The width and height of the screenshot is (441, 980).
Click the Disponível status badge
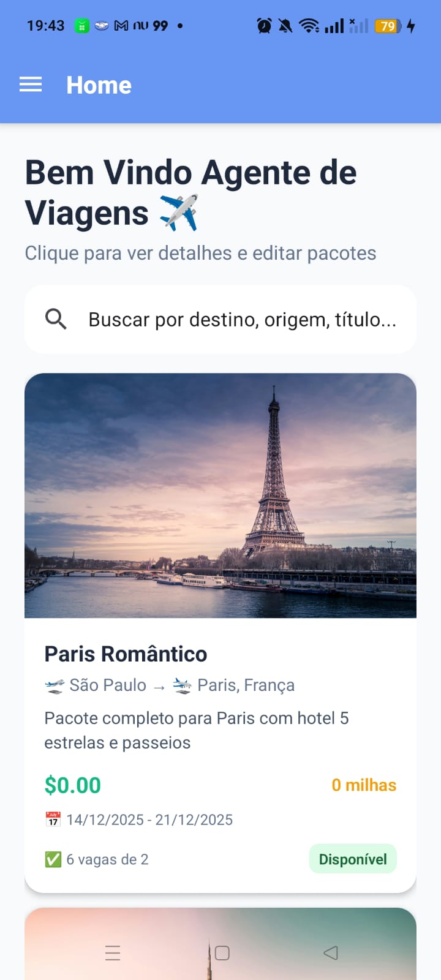click(x=353, y=859)
